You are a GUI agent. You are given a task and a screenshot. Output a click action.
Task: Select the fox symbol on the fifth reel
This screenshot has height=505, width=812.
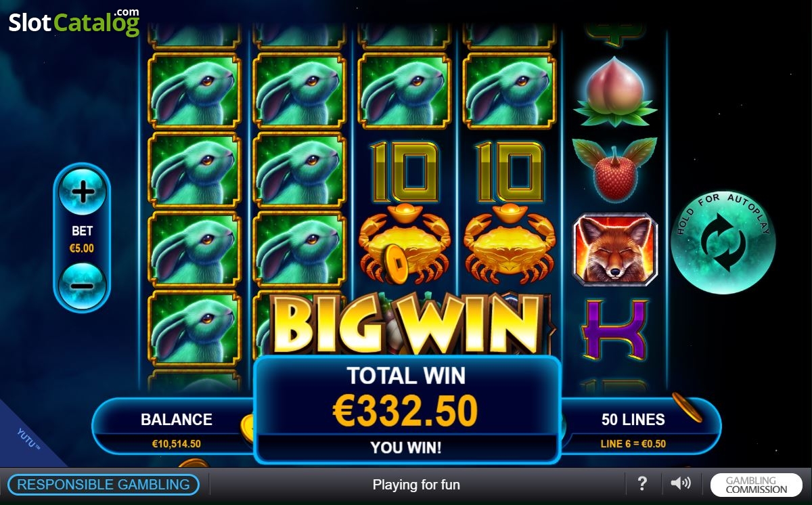[614, 249]
